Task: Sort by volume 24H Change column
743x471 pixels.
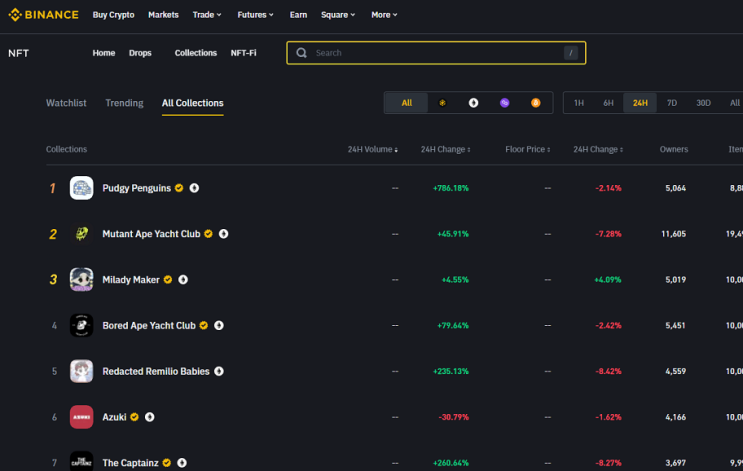Action: (445, 149)
